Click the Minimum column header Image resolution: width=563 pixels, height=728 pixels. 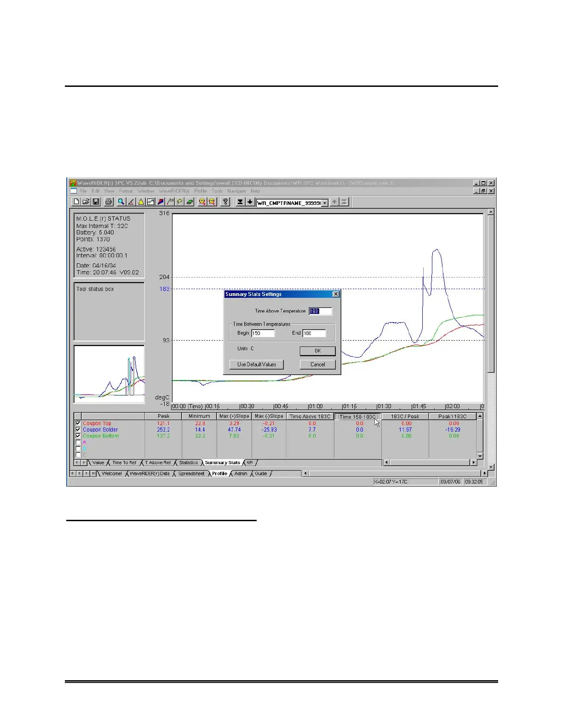click(199, 416)
